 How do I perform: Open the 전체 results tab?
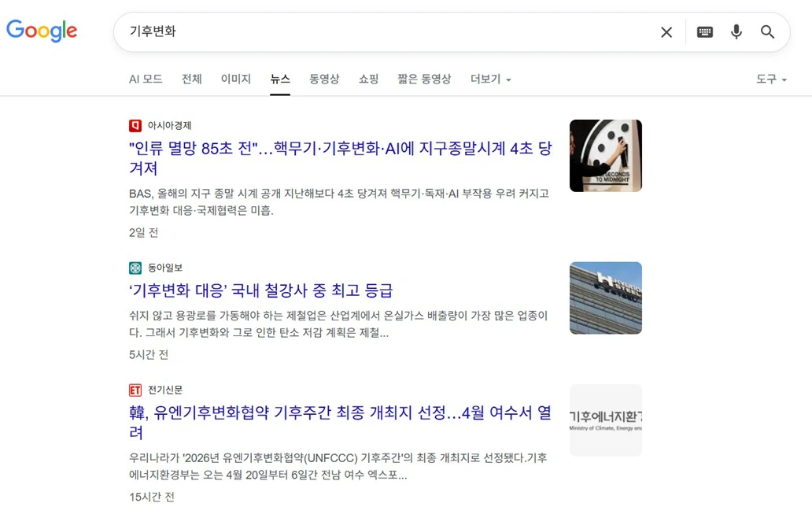pos(191,79)
